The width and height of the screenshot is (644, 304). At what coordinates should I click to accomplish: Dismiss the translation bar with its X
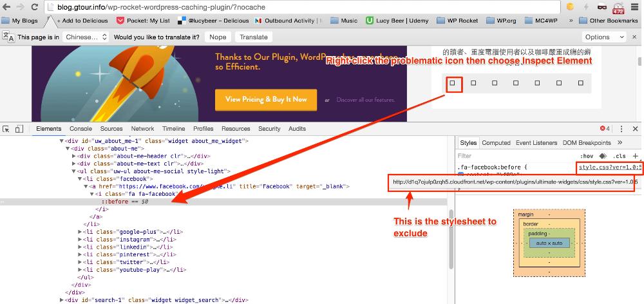634,37
